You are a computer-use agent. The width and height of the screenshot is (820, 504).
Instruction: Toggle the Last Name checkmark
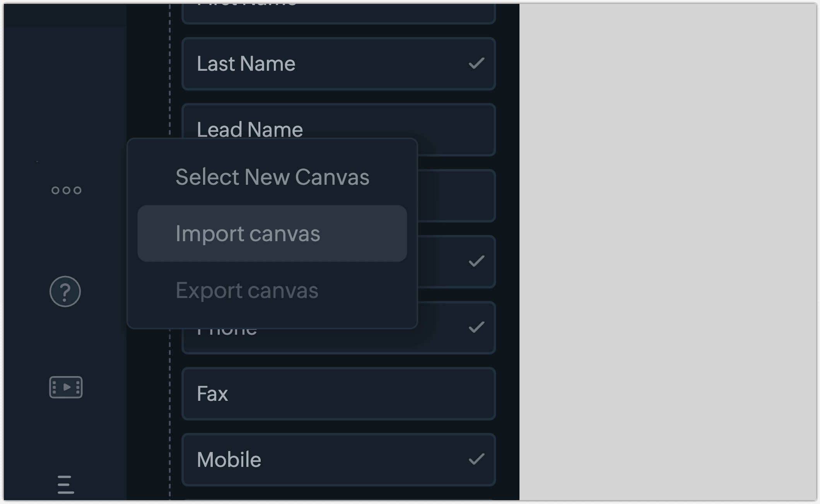476,63
